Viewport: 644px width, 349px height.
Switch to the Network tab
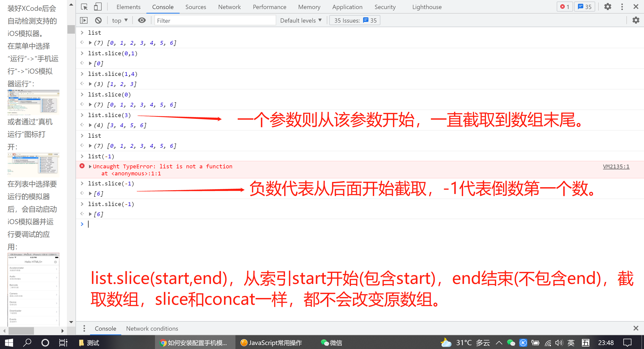229,7
